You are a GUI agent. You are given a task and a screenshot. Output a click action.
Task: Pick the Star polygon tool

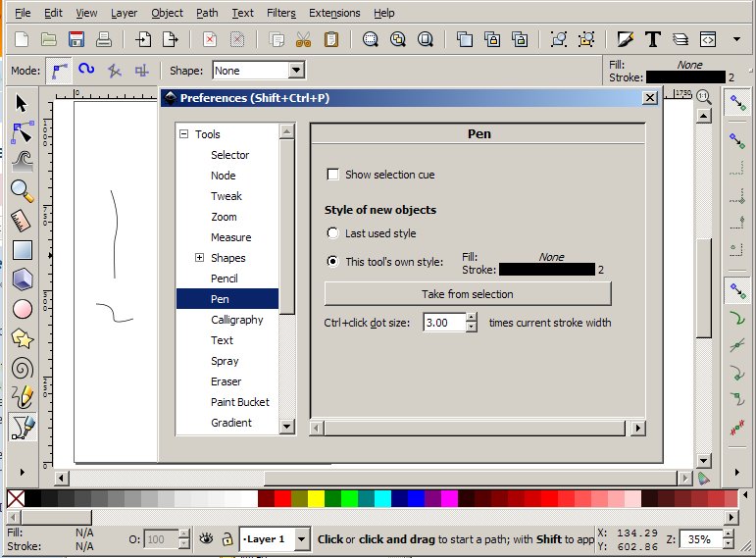pyautogui.click(x=22, y=338)
